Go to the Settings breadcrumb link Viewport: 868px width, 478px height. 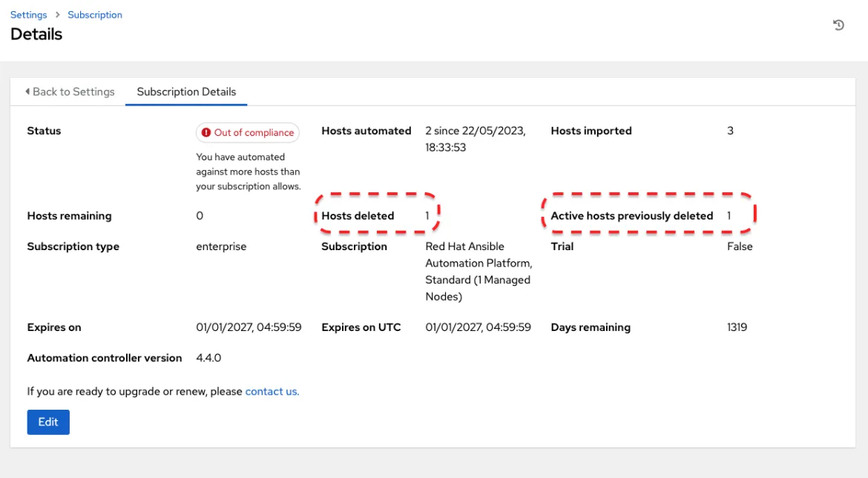pos(29,15)
